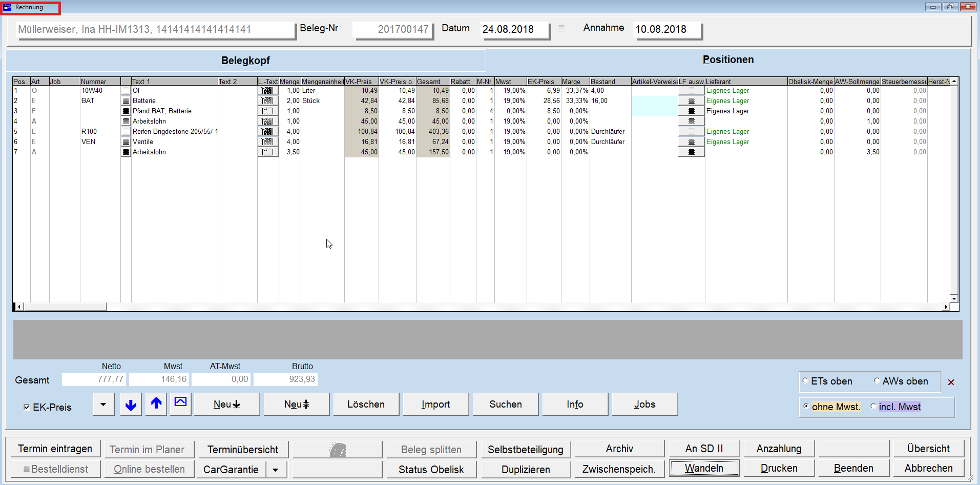Viewport: 980px width, 485px height.
Task: Click the table's vertical scroll down arrow
Action: click(954, 298)
